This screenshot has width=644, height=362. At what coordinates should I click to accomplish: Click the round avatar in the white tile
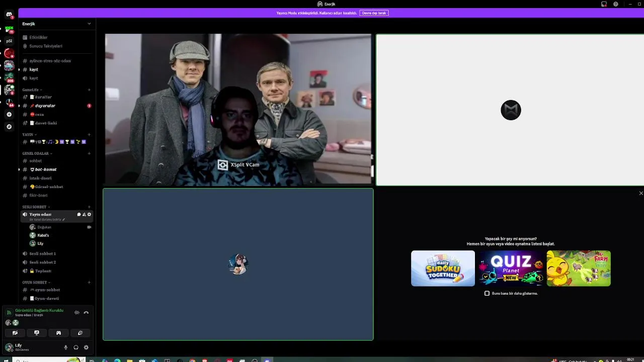point(511,110)
